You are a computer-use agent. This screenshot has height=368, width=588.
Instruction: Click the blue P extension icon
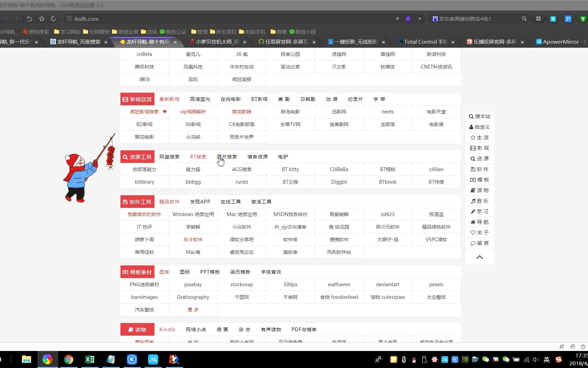(x=568, y=19)
